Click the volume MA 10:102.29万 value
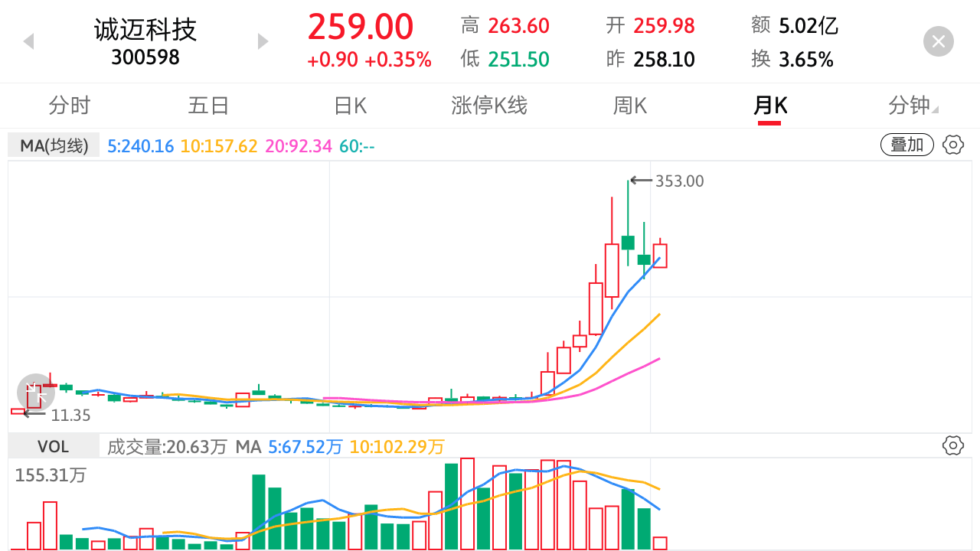The width and height of the screenshot is (980, 551). coord(397,446)
